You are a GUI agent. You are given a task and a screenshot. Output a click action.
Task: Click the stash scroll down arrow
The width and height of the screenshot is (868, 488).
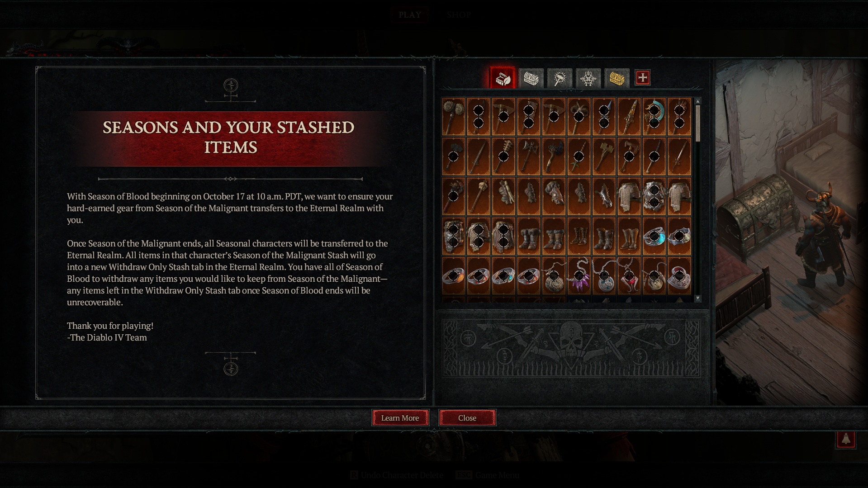coord(698,298)
